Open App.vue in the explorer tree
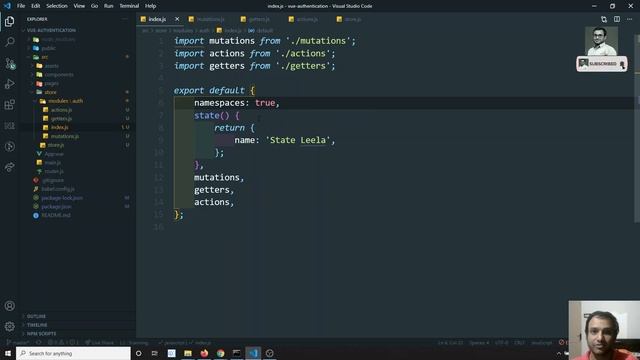This screenshot has height=360, width=640. tap(54, 154)
